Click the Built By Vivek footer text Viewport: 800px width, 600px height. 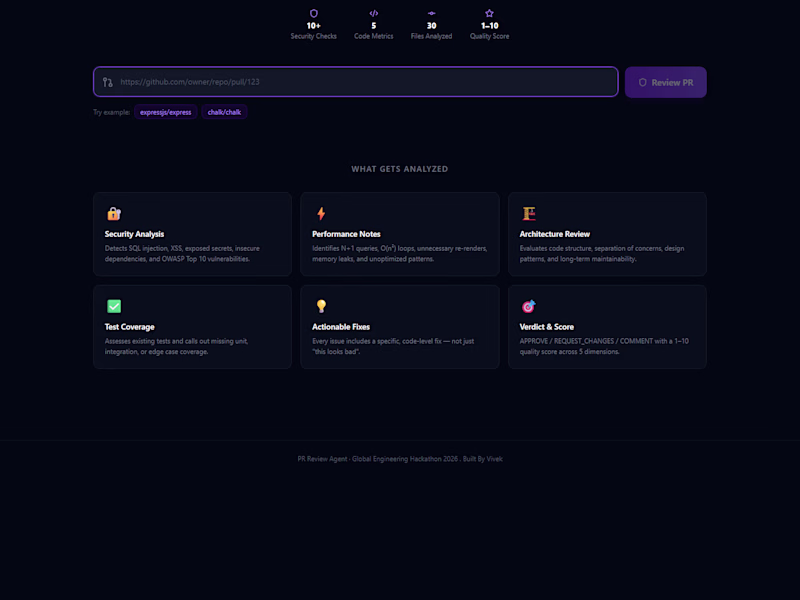coord(484,458)
